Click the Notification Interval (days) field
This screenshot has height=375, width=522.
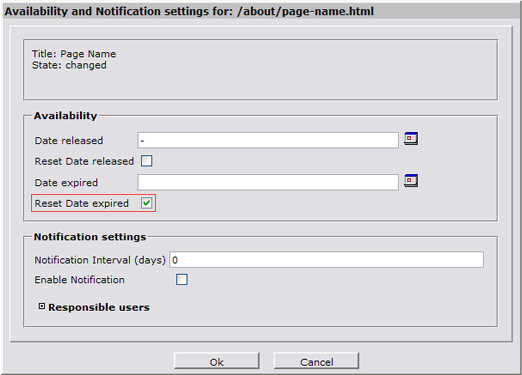(327, 260)
